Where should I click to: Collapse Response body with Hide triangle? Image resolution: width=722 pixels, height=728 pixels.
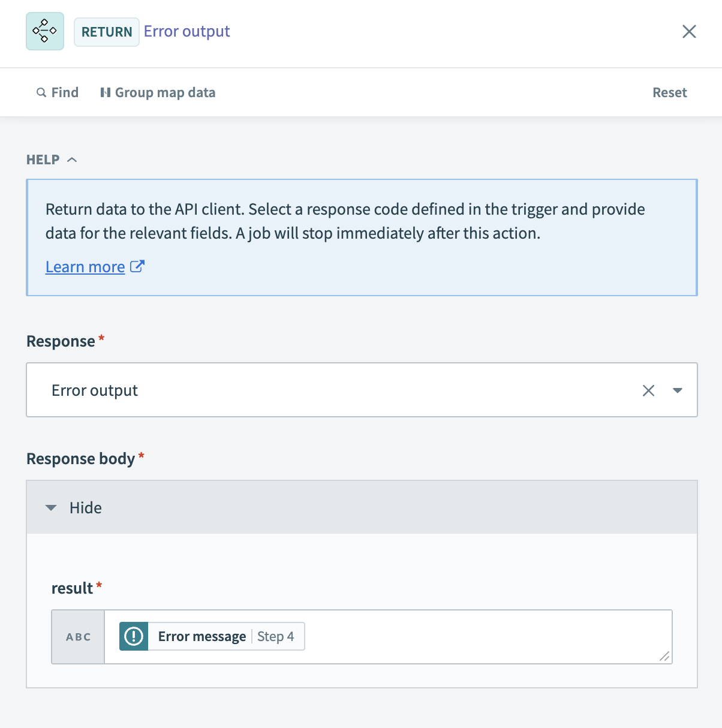[51, 508]
